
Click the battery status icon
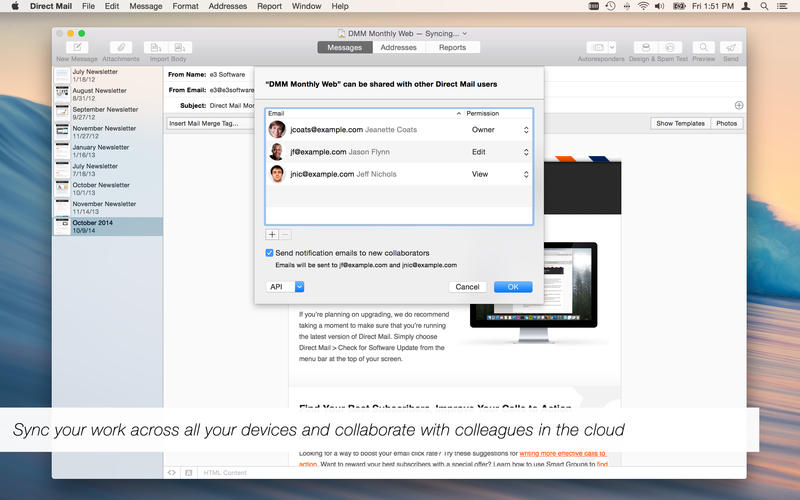pos(679,6)
